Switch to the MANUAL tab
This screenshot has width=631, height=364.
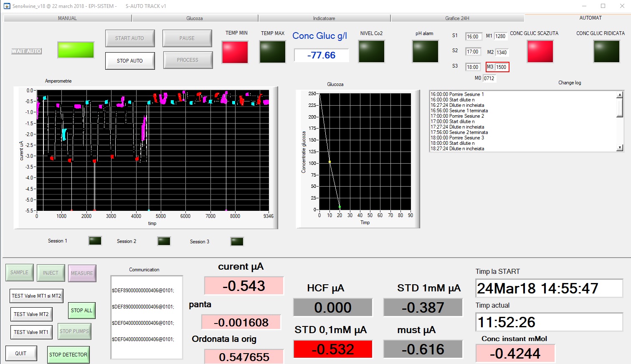(67, 18)
